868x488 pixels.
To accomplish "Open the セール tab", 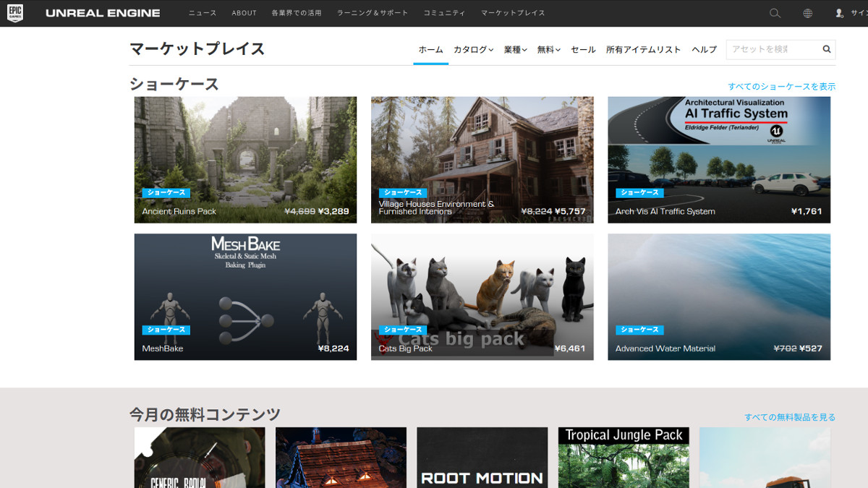I will [583, 50].
